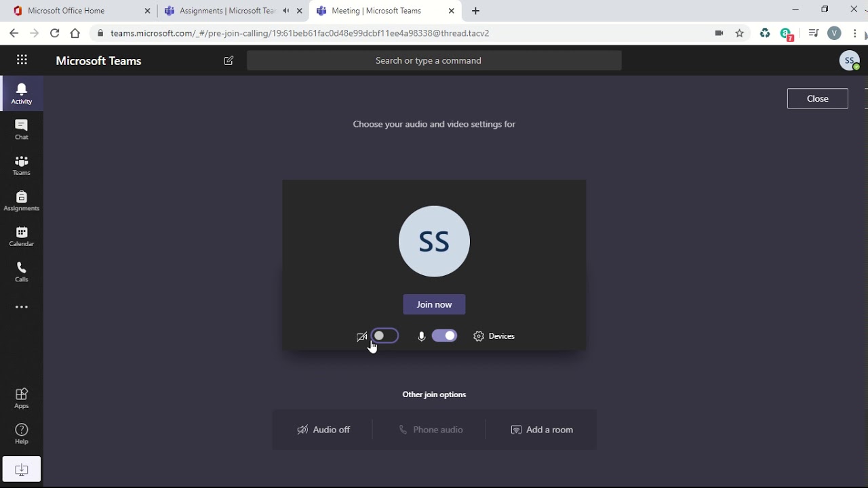This screenshot has width=868, height=488.
Task: Close the pre-join screen
Action: point(817,98)
